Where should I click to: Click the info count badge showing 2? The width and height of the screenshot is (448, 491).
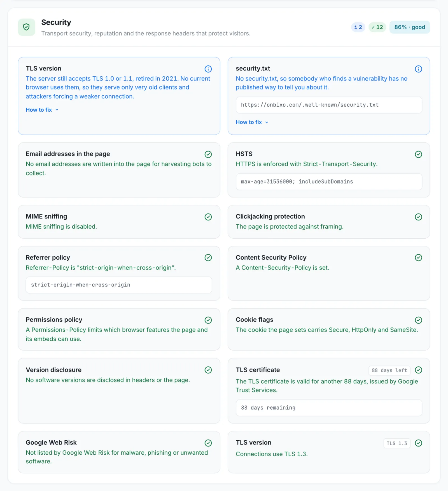coord(358,27)
